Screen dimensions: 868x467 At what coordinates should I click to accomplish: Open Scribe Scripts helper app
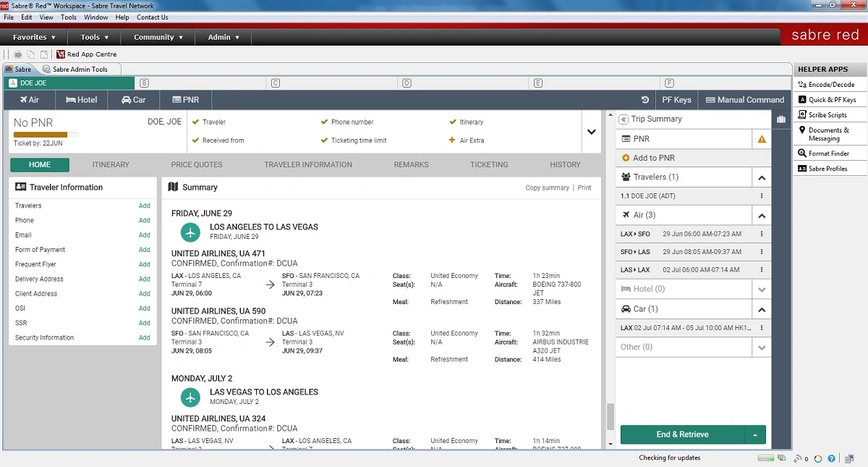tap(830, 115)
